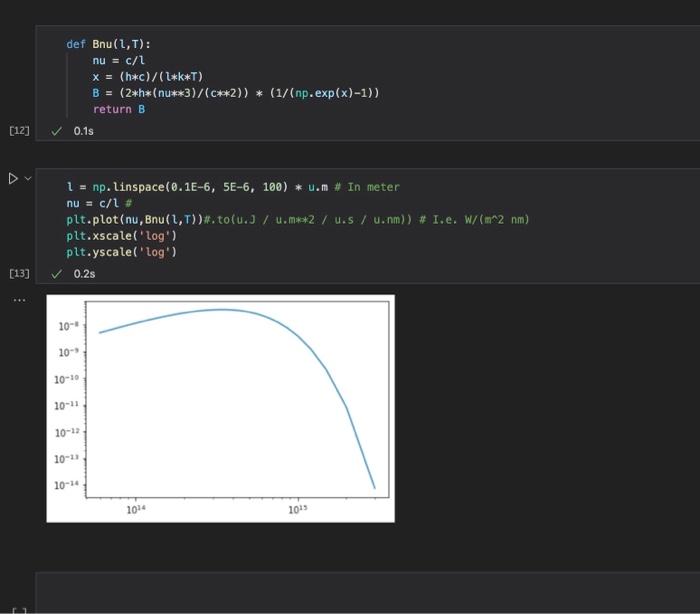Click the '# In meter' comment
Screen dimensions: 700x614
tap(367, 187)
